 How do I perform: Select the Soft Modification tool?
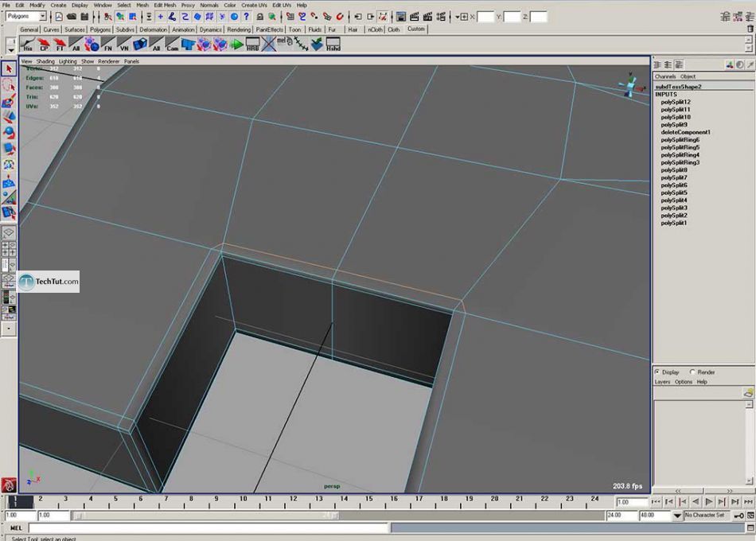(x=9, y=181)
